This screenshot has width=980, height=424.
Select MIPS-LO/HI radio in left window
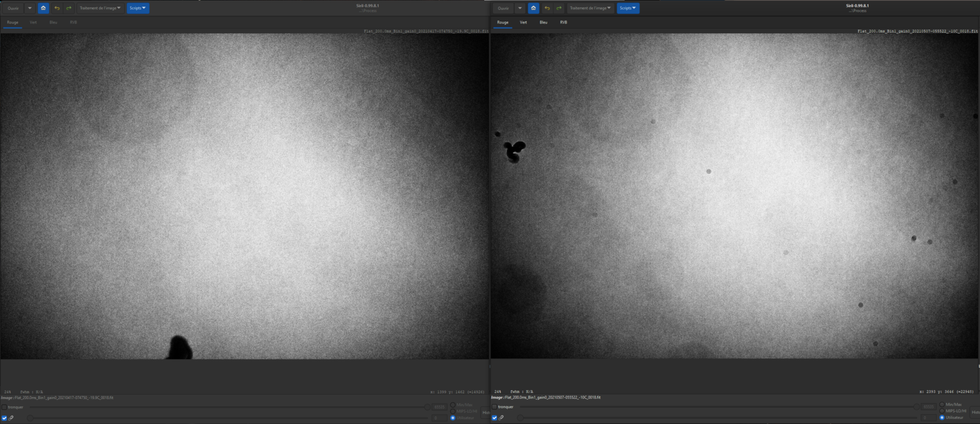pyautogui.click(x=453, y=412)
